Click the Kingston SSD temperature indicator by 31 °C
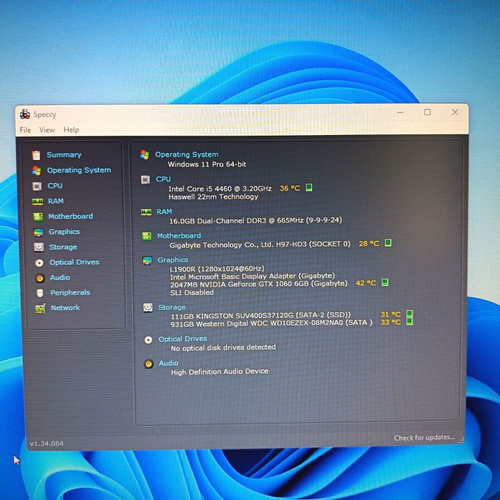This screenshot has width=500, height=500. click(x=410, y=314)
